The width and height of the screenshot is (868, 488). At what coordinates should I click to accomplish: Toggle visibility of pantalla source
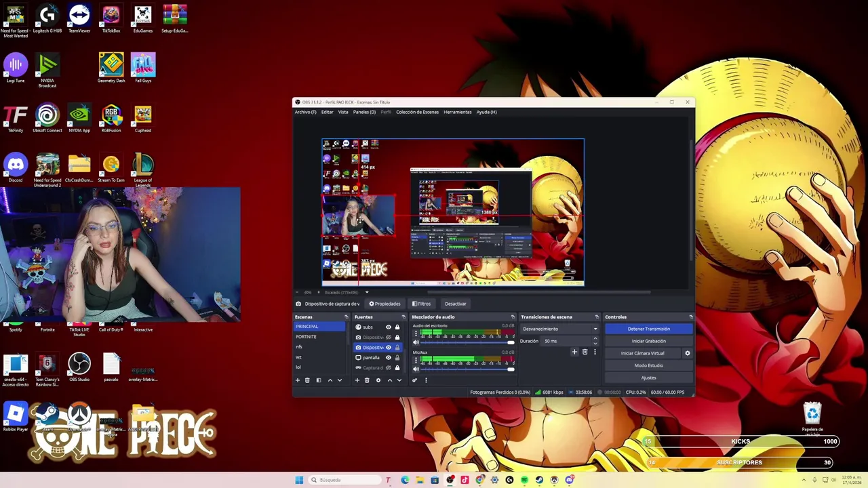[x=389, y=358]
